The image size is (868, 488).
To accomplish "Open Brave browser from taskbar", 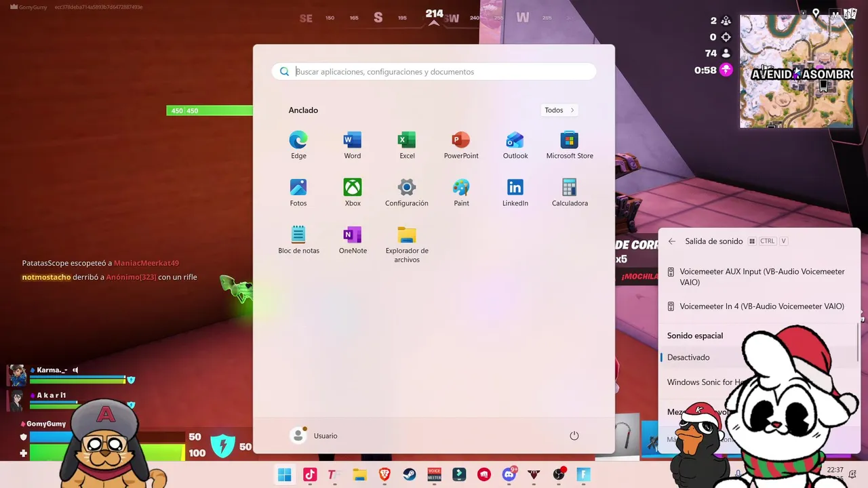I will point(384,475).
